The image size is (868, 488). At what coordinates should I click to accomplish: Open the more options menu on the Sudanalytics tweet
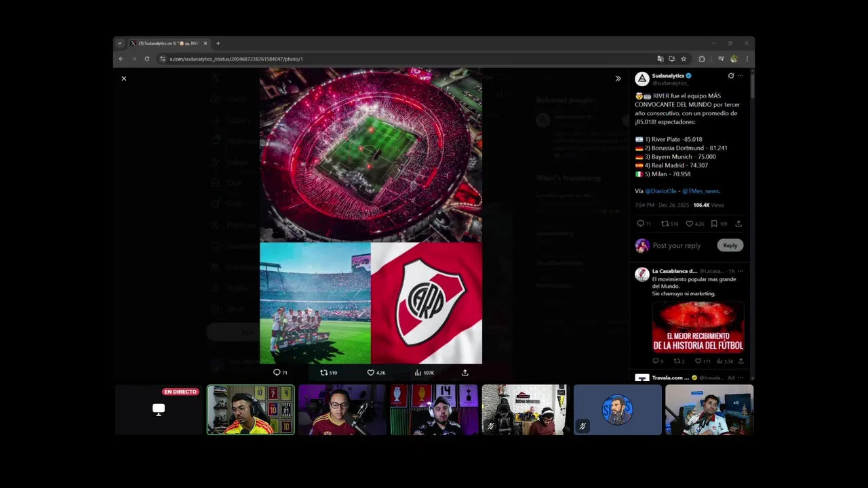point(741,76)
